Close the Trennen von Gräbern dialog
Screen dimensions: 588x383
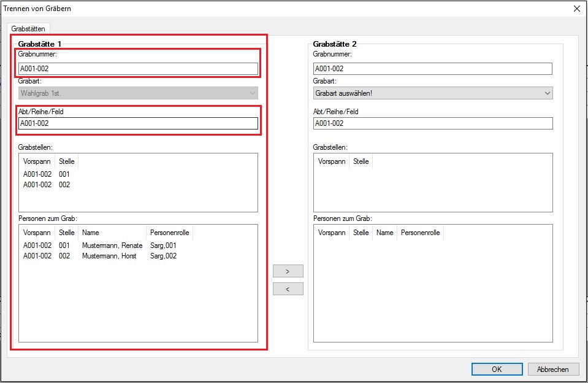point(576,9)
